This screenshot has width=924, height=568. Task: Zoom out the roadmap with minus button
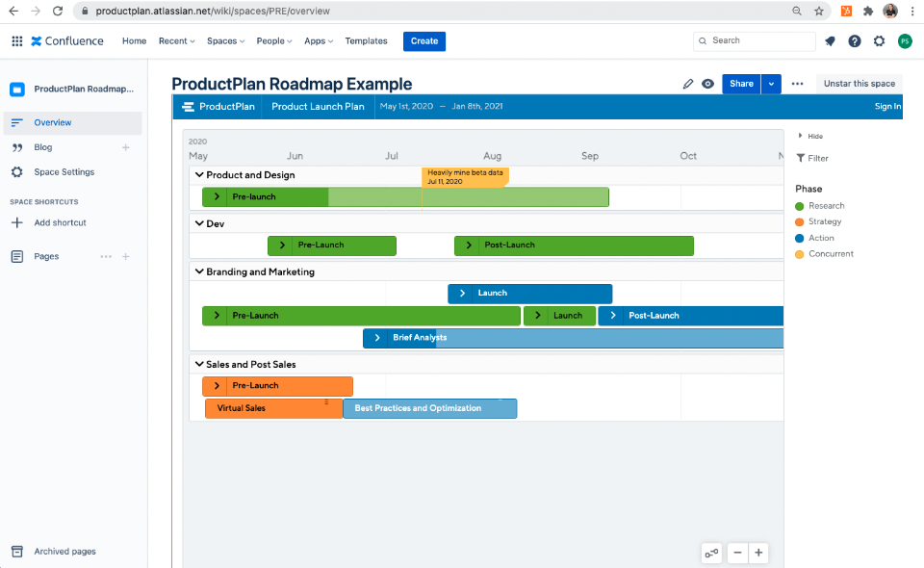point(737,553)
